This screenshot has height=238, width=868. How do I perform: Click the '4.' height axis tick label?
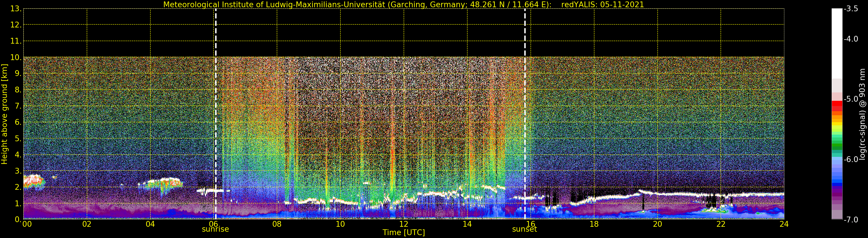(18, 155)
